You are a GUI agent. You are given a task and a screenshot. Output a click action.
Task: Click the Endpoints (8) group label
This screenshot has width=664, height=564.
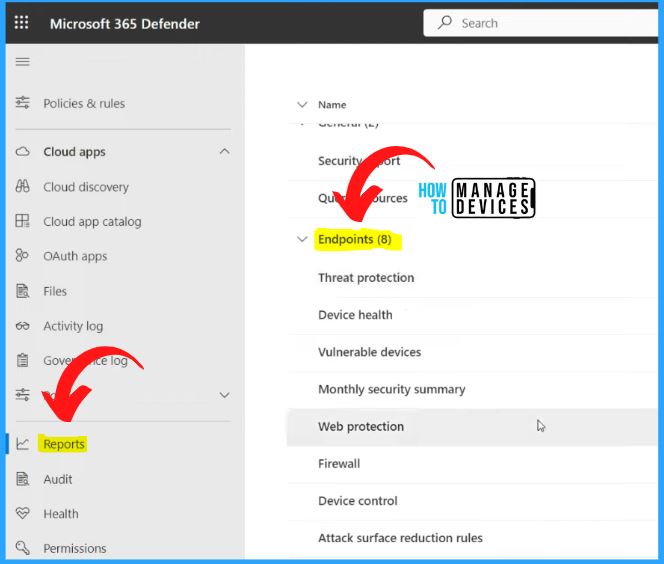pos(355,239)
